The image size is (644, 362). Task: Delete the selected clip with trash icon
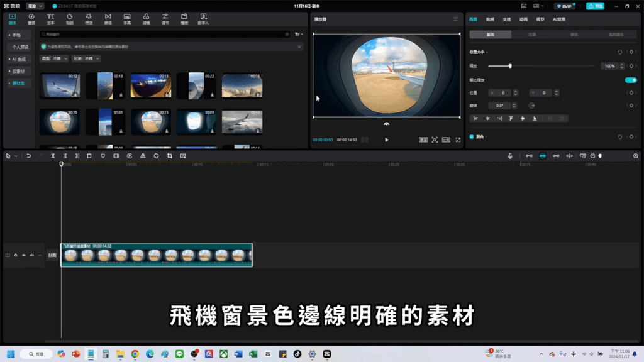pos(89,156)
